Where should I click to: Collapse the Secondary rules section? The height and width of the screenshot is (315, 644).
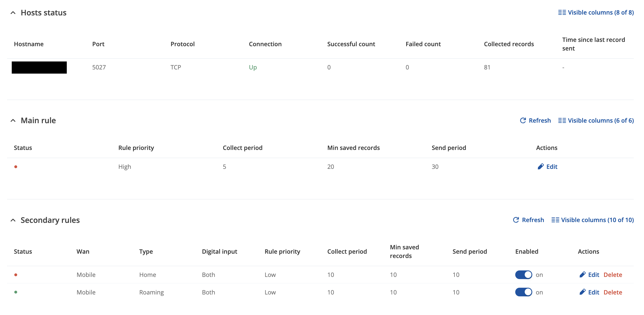(x=13, y=220)
